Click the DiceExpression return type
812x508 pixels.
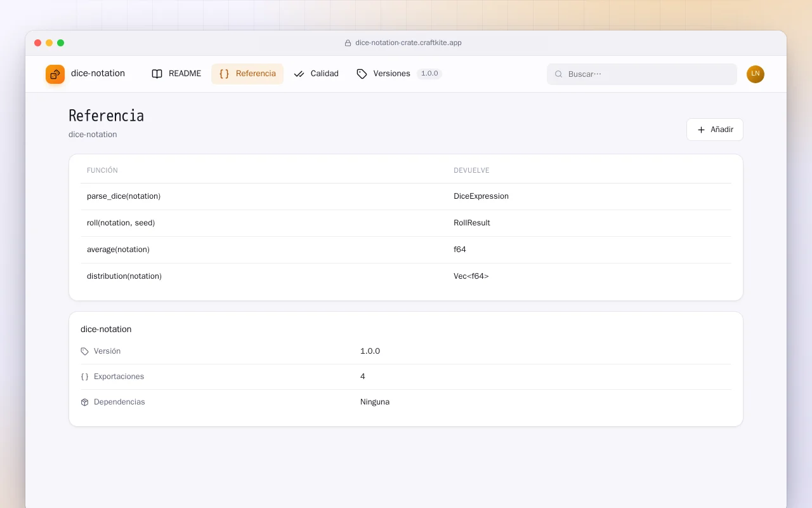(x=481, y=196)
